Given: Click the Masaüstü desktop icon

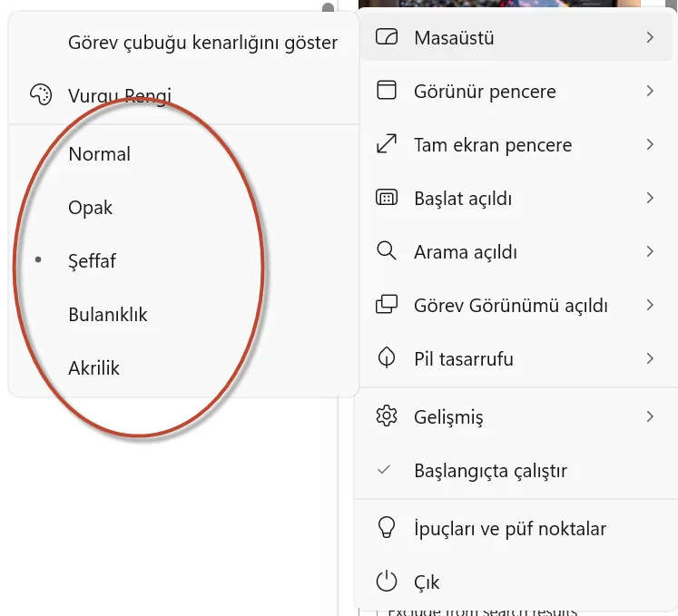Looking at the screenshot, I should tap(387, 38).
